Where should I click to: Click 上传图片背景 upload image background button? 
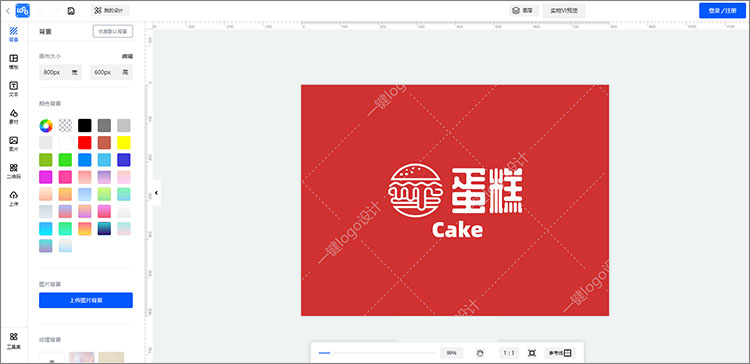(86, 300)
